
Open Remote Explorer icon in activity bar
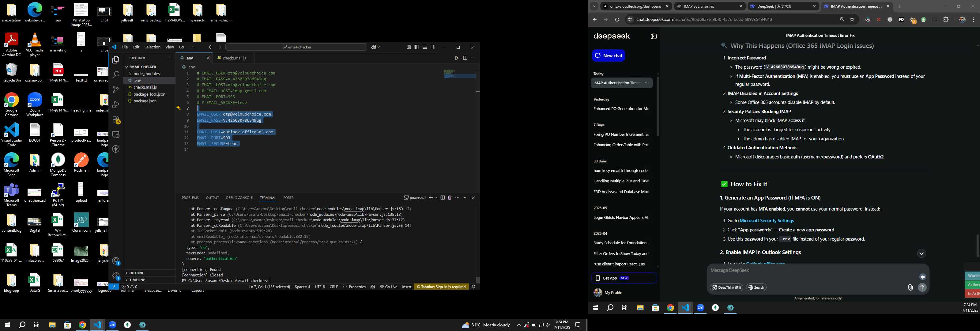coord(116,135)
